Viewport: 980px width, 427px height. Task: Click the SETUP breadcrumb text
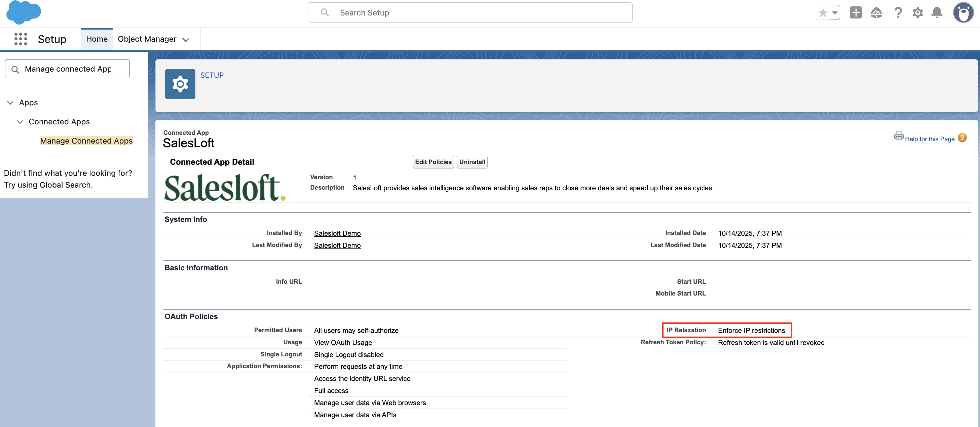212,75
